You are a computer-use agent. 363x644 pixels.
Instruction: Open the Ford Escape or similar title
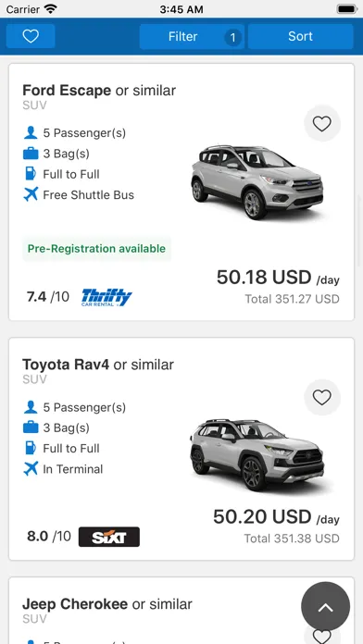point(99,90)
